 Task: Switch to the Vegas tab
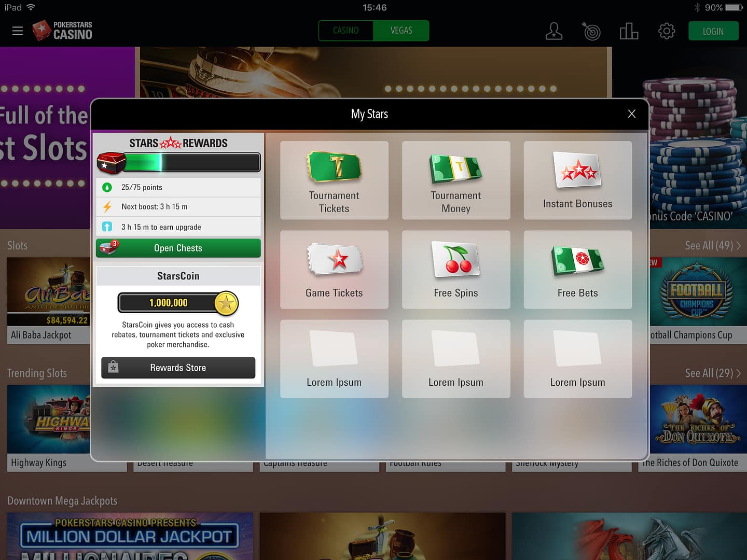(x=401, y=31)
